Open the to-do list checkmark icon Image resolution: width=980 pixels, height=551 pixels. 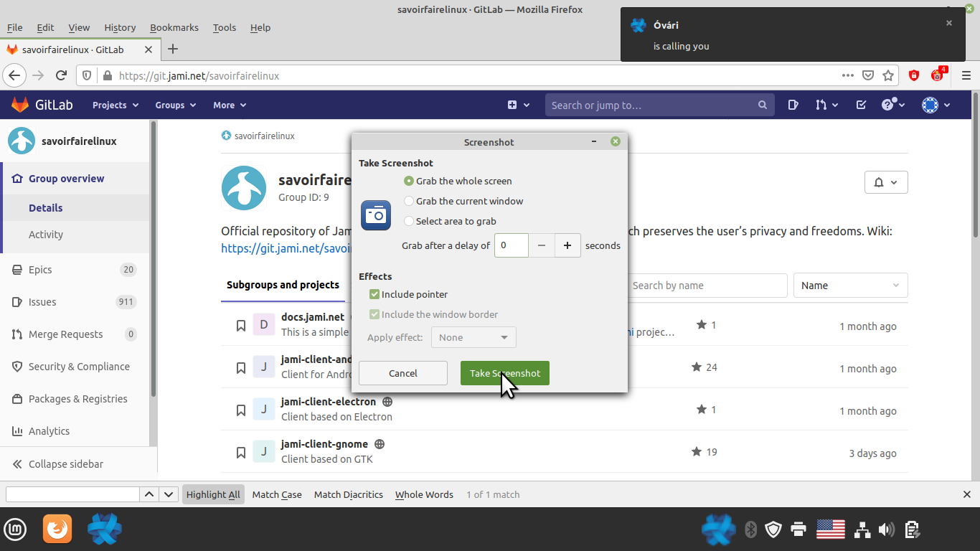pos(862,105)
